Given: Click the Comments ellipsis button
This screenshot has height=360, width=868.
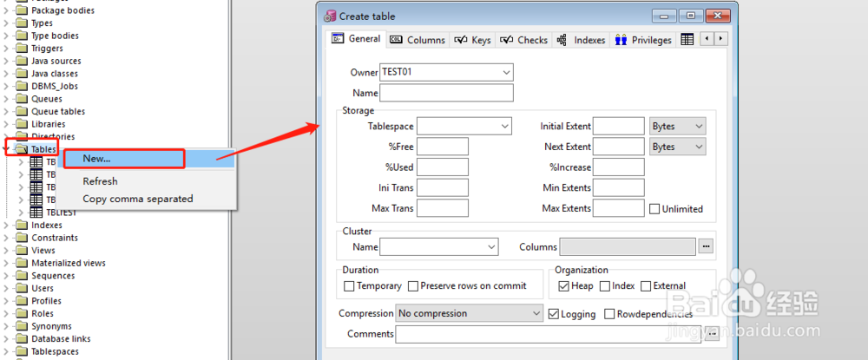Looking at the screenshot, I should 712,334.
